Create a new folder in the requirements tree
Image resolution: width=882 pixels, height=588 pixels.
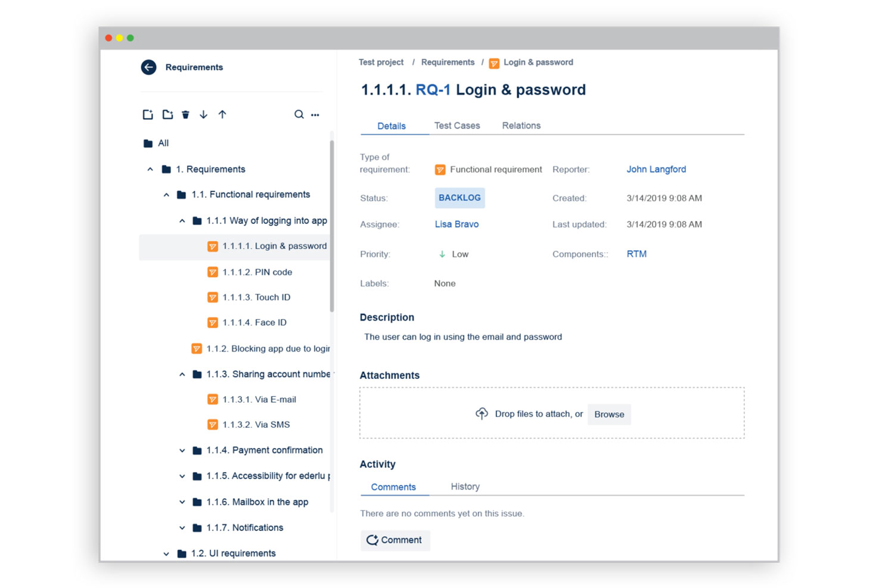167,114
